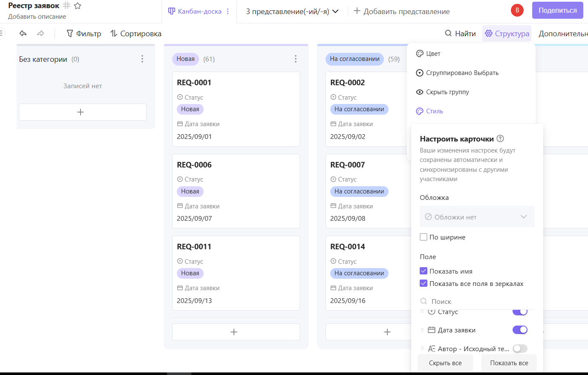Check the По ширине checkbox
The height and width of the screenshot is (375, 588).
coord(424,237)
